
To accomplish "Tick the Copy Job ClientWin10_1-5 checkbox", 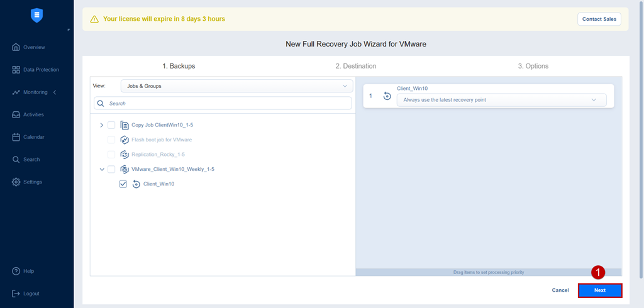I will click(111, 125).
